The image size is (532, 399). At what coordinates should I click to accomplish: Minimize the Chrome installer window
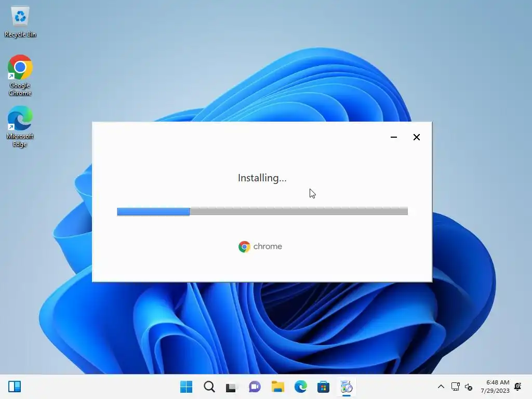point(394,137)
